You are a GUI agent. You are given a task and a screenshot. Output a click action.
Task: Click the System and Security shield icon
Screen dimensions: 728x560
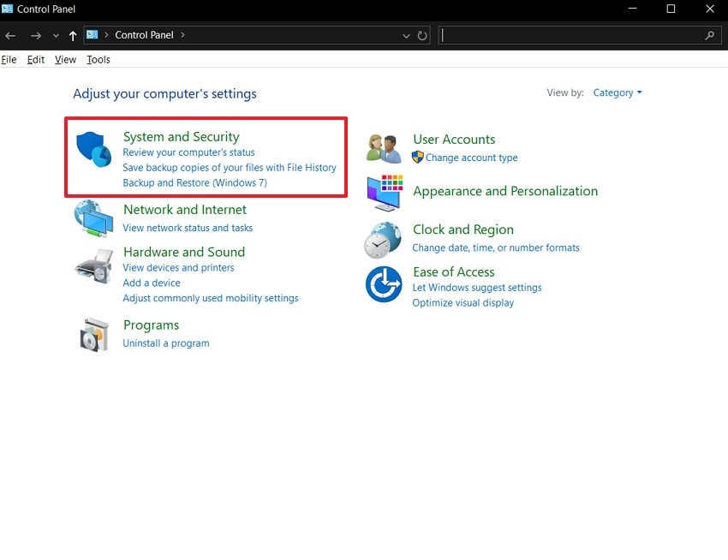94,149
